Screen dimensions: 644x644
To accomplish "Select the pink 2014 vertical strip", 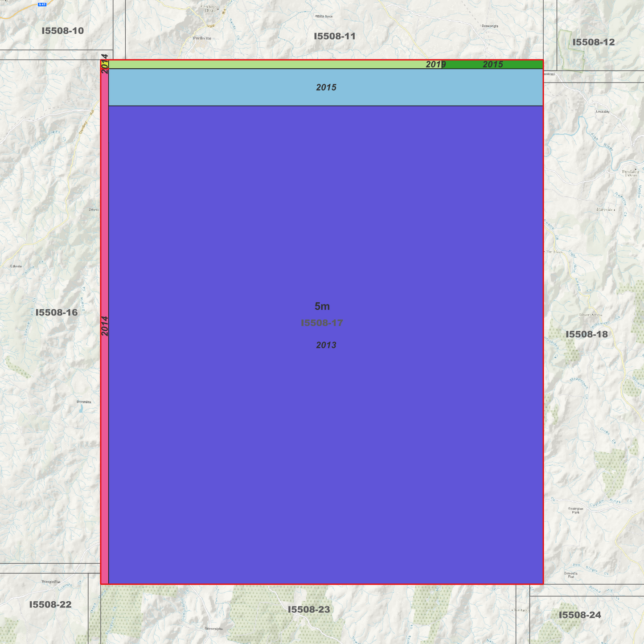I will point(104,325).
